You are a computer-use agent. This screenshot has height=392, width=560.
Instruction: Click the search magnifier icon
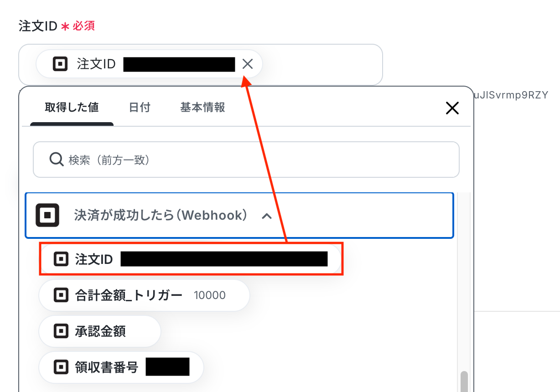[56, 160]
